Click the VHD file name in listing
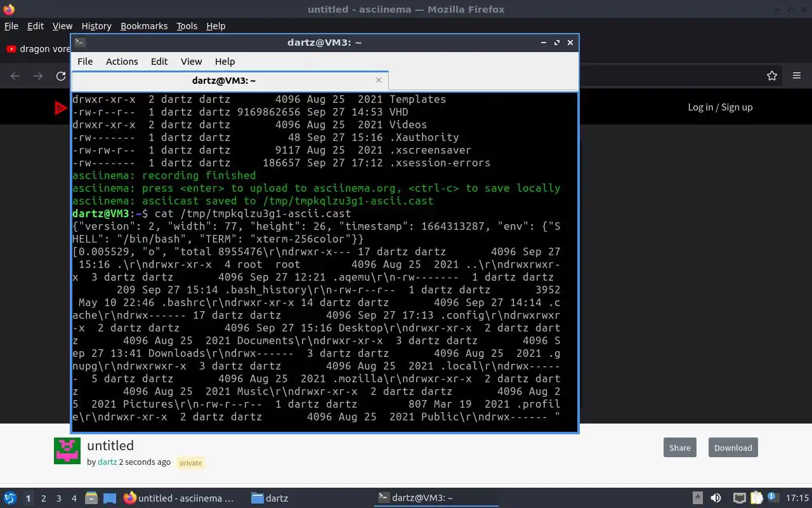 click(x=399, y=112)
